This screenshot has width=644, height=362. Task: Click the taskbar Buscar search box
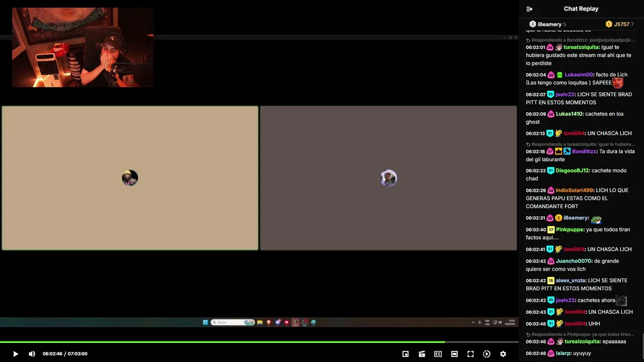[232, 323]
